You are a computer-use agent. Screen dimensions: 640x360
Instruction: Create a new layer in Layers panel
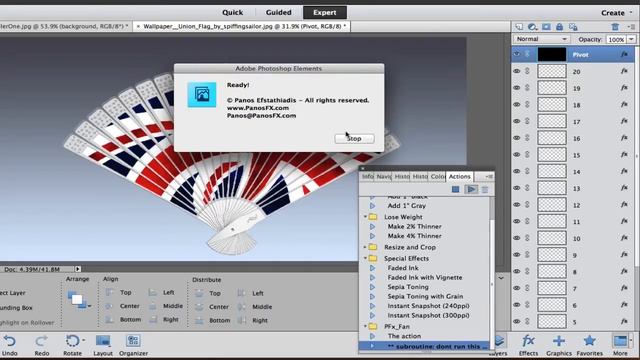click(x=519, y=27)
